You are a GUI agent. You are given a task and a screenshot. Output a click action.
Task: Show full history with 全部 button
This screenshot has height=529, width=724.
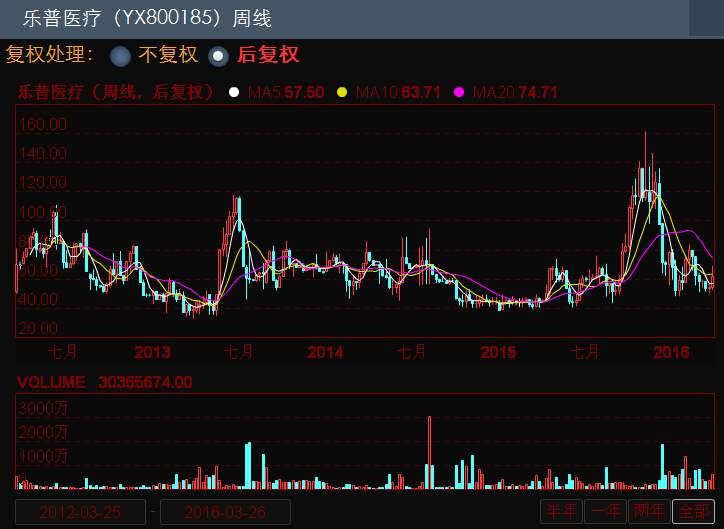point(693,511)
